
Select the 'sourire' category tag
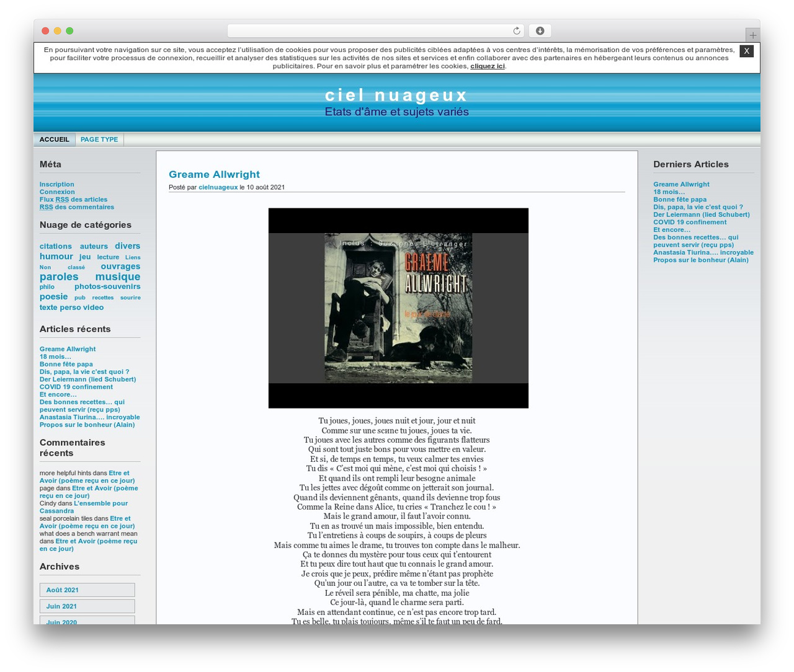pyautogui.click(x=130, y=298)
